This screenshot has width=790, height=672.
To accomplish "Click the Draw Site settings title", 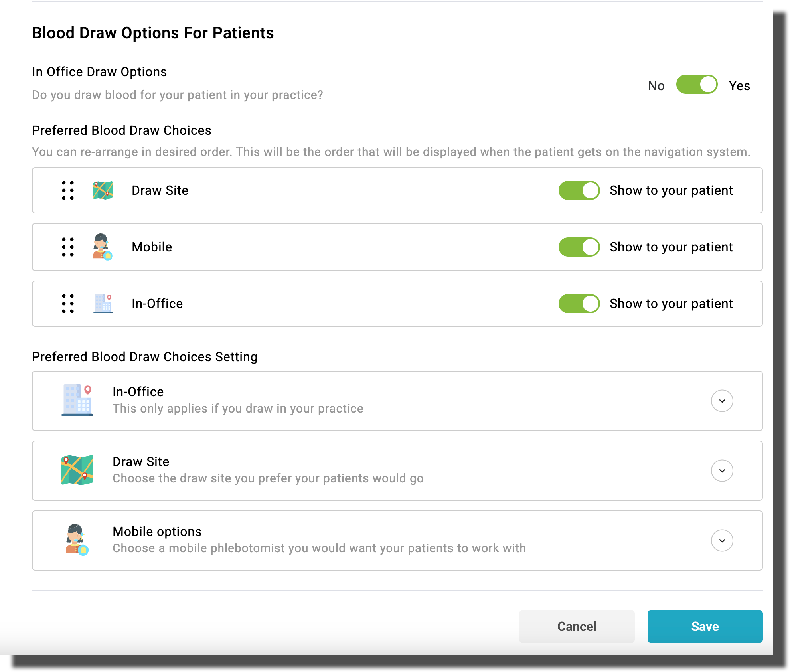I will click(x=141, y=462).
